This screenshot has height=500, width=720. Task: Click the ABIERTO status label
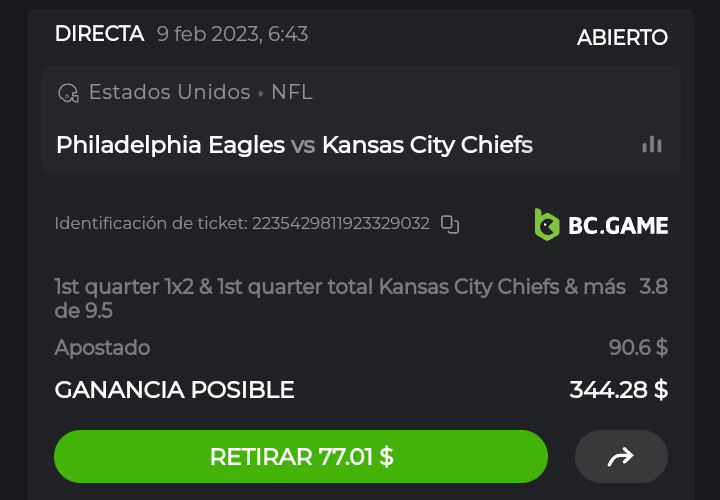pyautogui.click(x=622, y=38)
